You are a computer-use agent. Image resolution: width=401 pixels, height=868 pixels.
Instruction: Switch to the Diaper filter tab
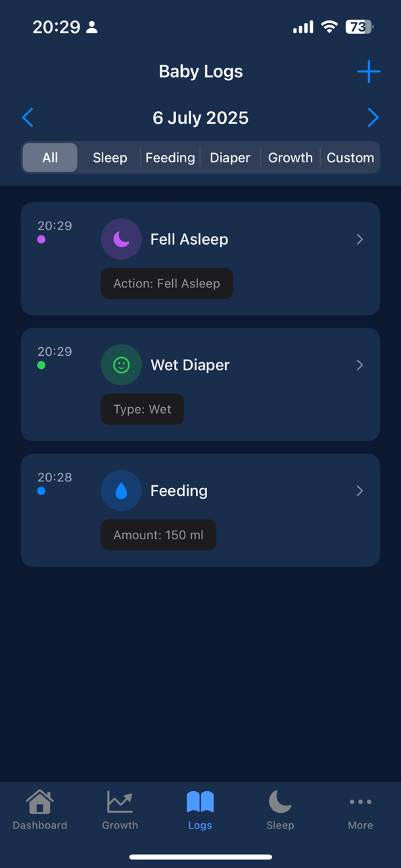(x=229, y=157)
